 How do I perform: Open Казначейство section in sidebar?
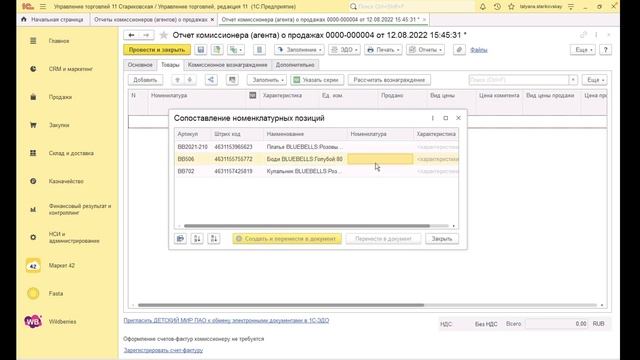click(x=66, y=181)
